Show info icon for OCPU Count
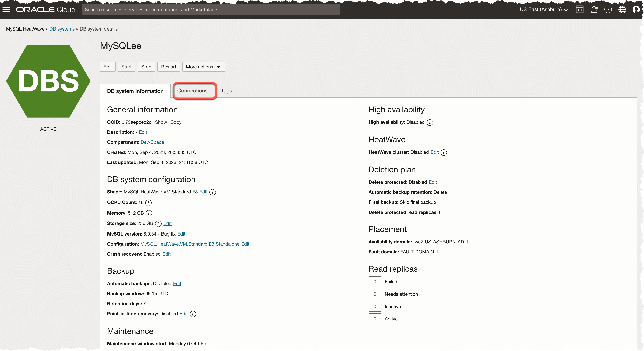The image size is (644, 351). (148, 203)
